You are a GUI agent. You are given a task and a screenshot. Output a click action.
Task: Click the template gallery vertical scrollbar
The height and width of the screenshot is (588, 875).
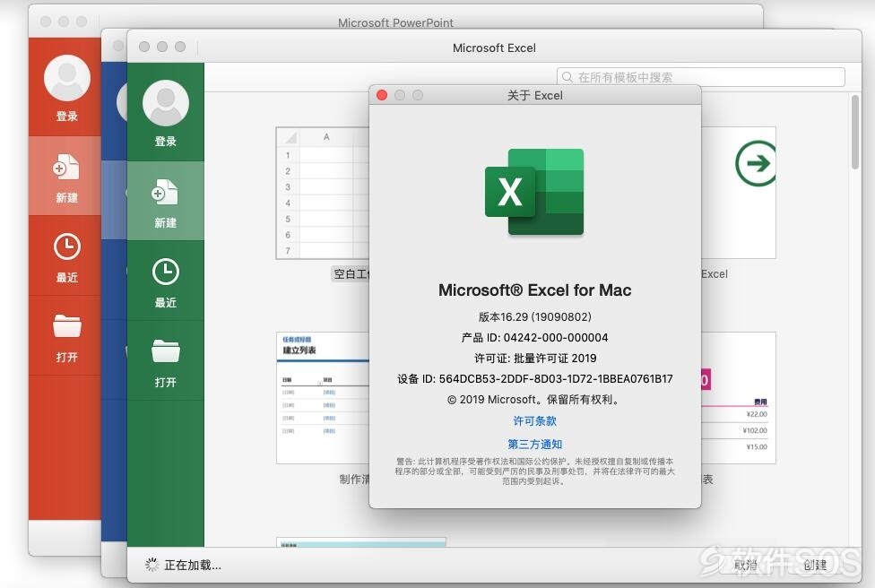(x=855, y=133)
